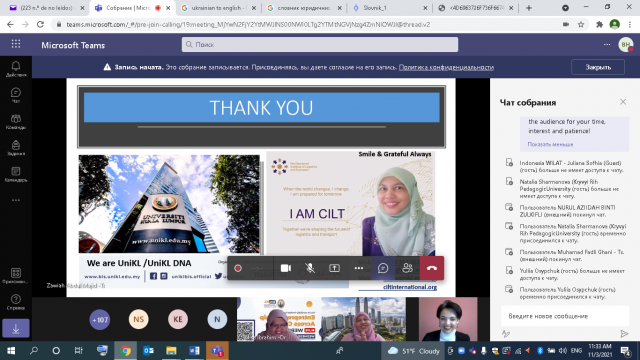Click 'Закрыть' on the recording banner
Viewport: 640px width, 360px height.
598,67
